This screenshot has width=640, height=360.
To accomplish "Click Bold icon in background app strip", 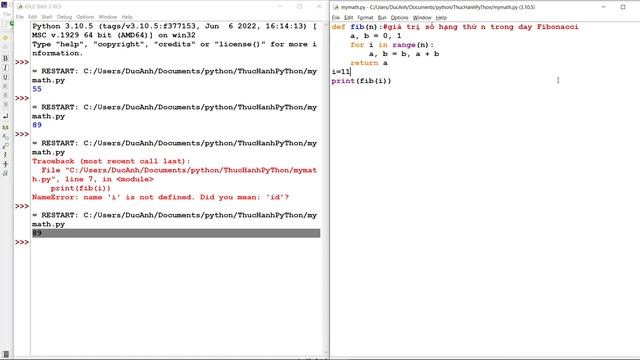I will pyautogui.click(x=5, y=58).
